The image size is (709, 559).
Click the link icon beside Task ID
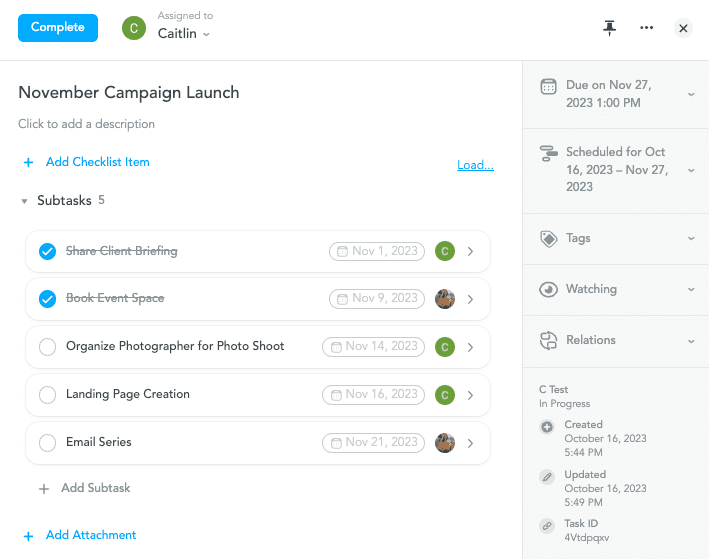pos(547,525)
